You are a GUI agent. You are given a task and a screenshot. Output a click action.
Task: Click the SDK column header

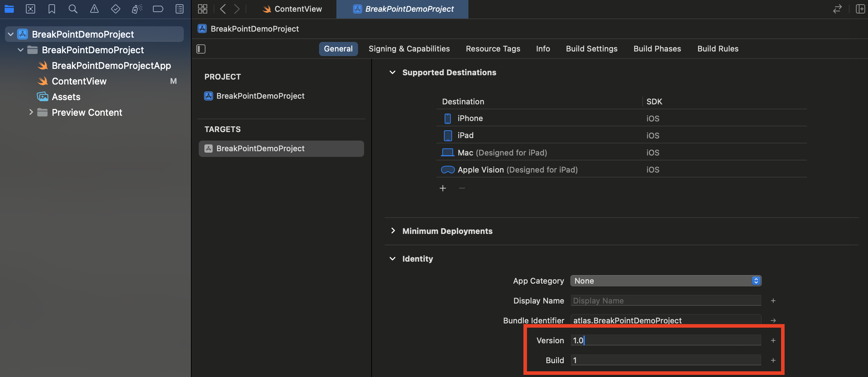[x=654, y=102]
